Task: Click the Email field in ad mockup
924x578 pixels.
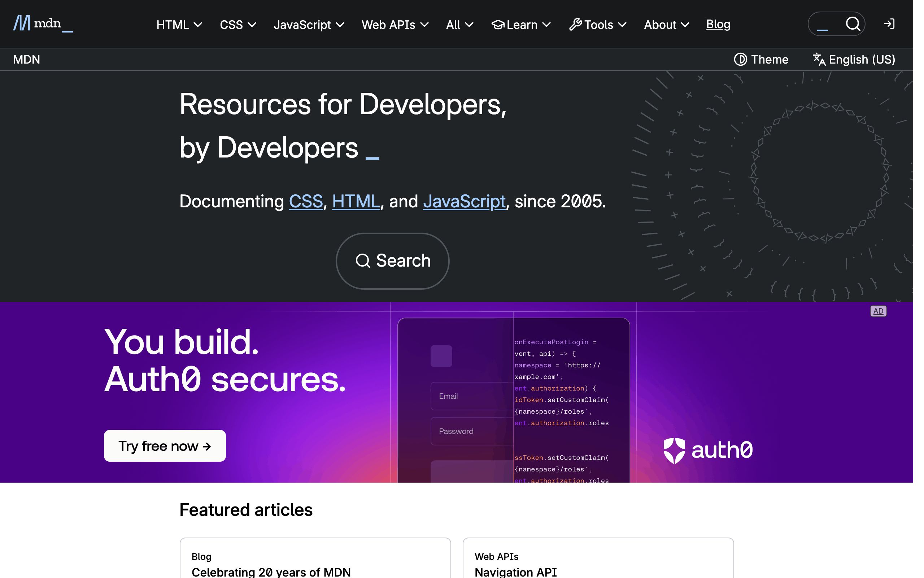Action: pos(472,396)
